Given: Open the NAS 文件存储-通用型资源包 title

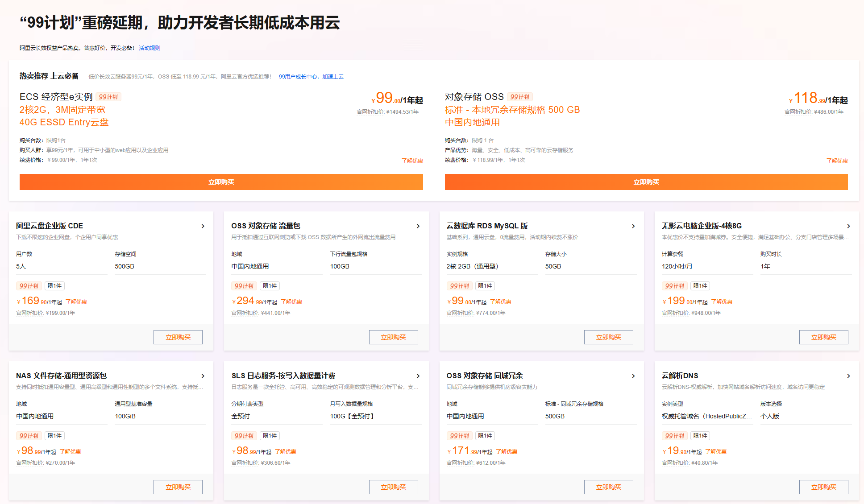Looking at the screenshot, I should click(x=62, y=376).
